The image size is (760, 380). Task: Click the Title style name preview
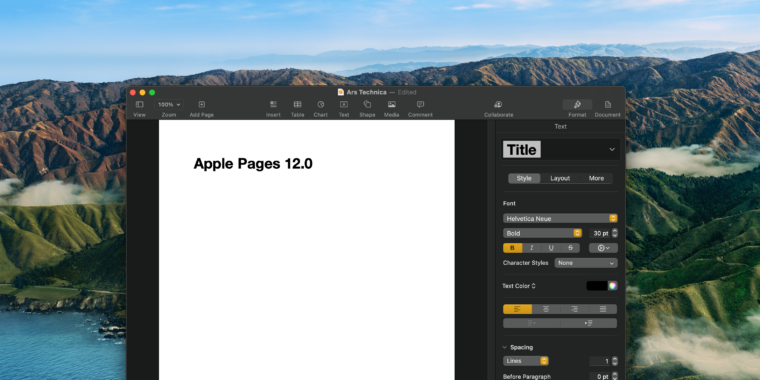tap(522, 150)
